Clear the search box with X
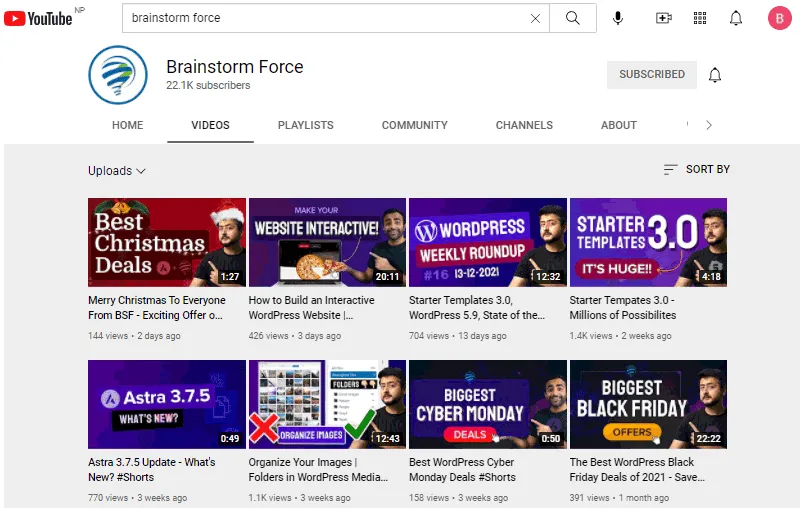The image size is (800, 508). click(x=535, y=18)
